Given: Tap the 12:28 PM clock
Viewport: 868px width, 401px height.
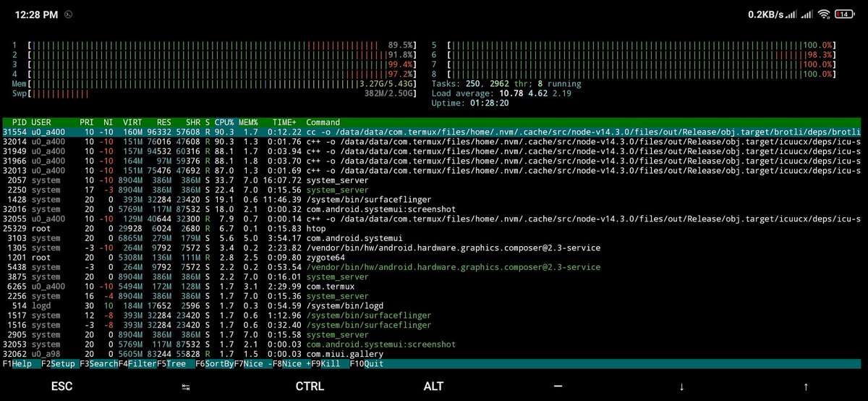Looking at the screenshot, I should click(x=36, y=14).
